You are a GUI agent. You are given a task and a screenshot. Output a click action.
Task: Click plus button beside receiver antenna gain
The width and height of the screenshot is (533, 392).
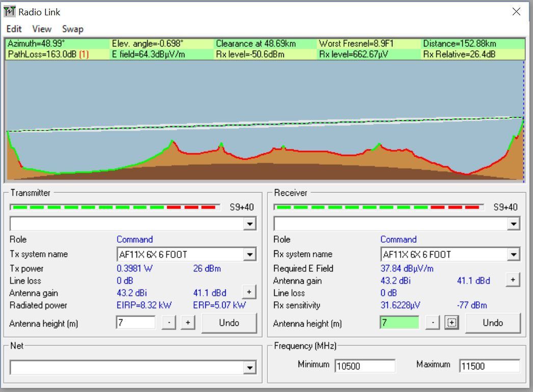click(512, 279)
